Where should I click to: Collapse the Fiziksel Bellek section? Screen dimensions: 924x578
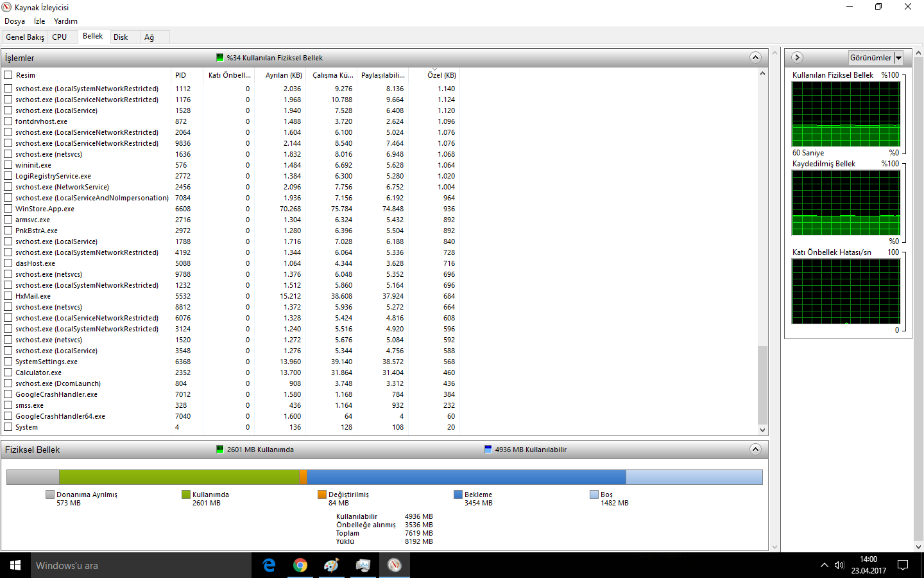(755, 449)
